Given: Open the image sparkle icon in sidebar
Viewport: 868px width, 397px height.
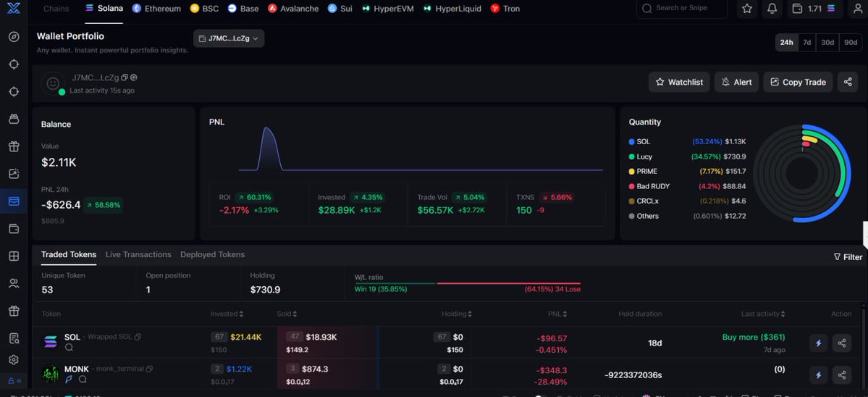Looking at the screenshot, I should pyautogui.click(x=14, y=174).
